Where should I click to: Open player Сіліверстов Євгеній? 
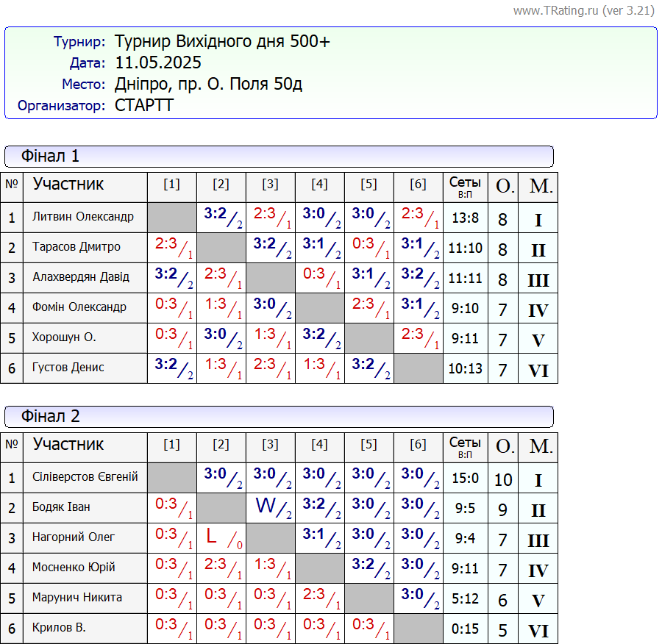[85, 477]
